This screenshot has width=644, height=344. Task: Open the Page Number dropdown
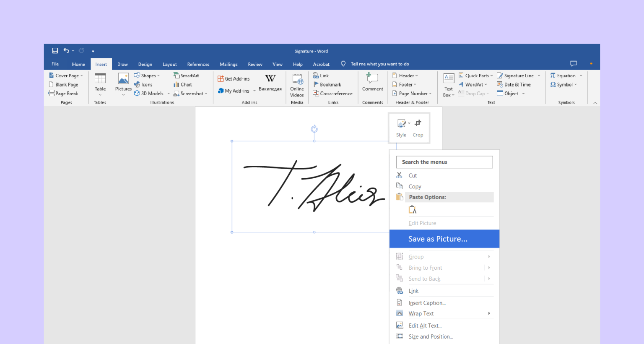(412, 93)
